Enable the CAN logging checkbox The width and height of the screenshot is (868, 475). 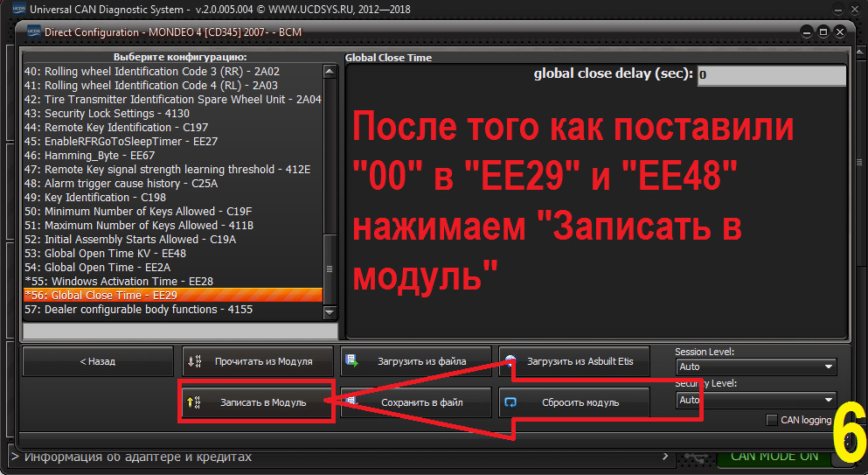click(772, 420)
